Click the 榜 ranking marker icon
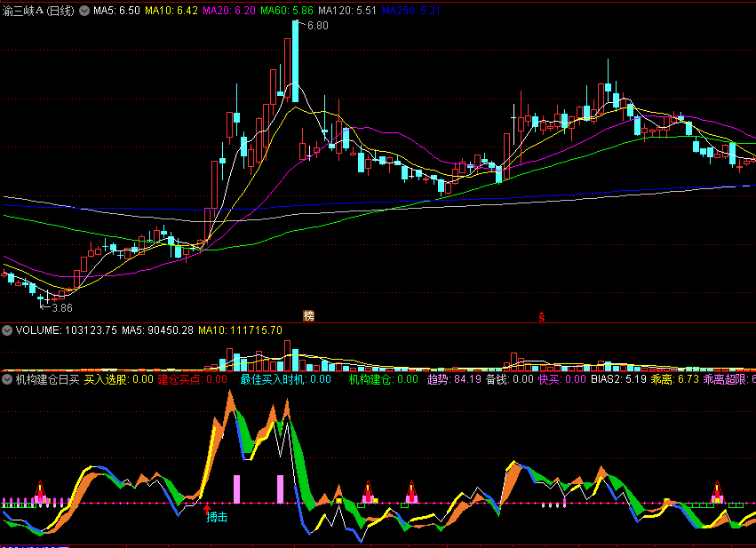Viewport: 756px width, 548px height. 308,315
